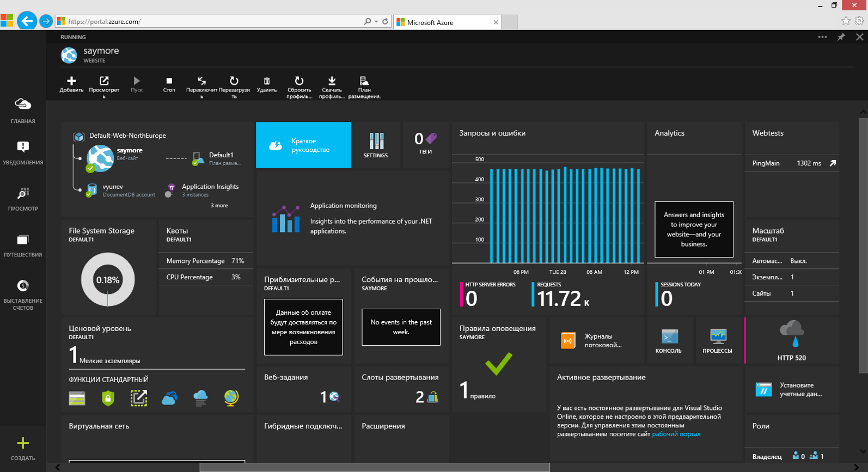Close the Microsoft Azure browser tab
This screenshot has height=472, width=868.
pos(496,22)
